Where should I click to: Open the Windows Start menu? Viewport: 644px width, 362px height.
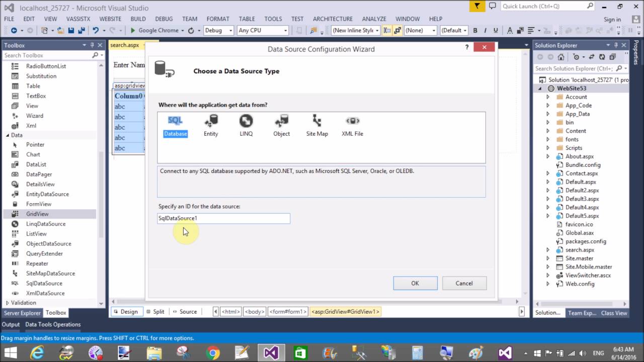coord(10,352)
